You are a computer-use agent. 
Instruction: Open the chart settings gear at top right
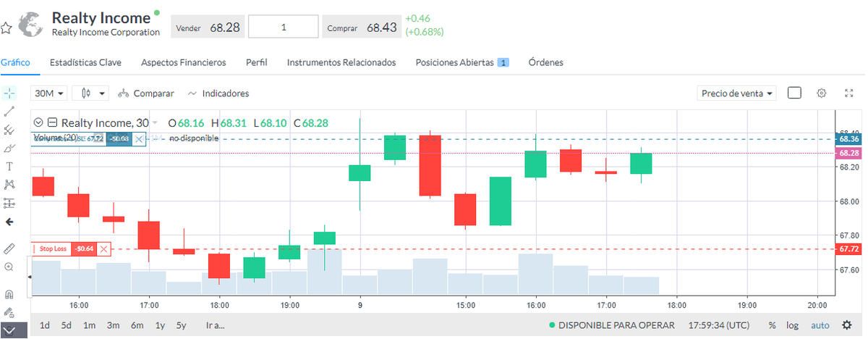[822, 93]
